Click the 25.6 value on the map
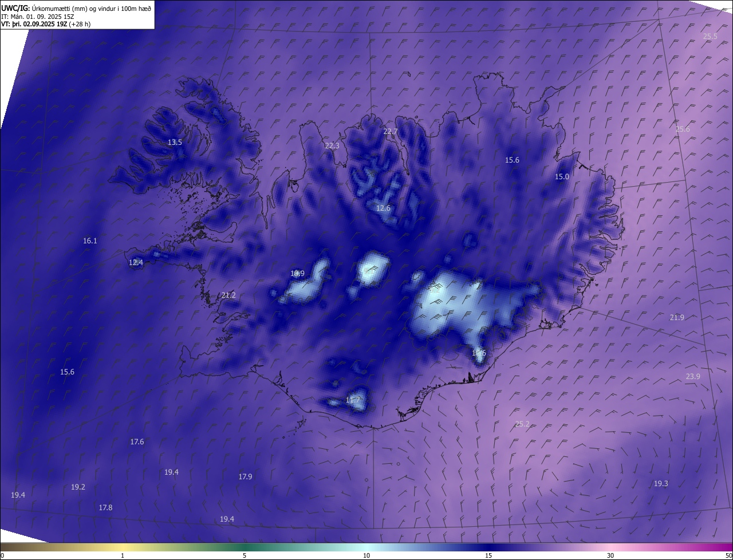 [x=683, y=129]
